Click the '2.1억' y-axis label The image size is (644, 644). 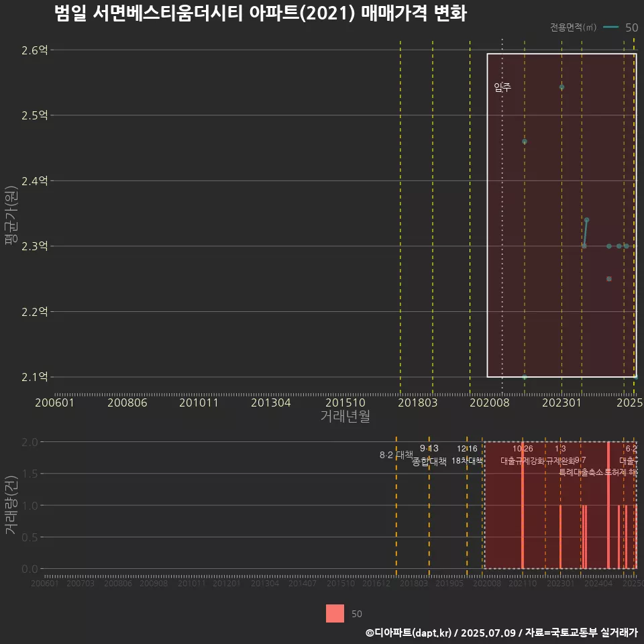click(x=34, y=377)
